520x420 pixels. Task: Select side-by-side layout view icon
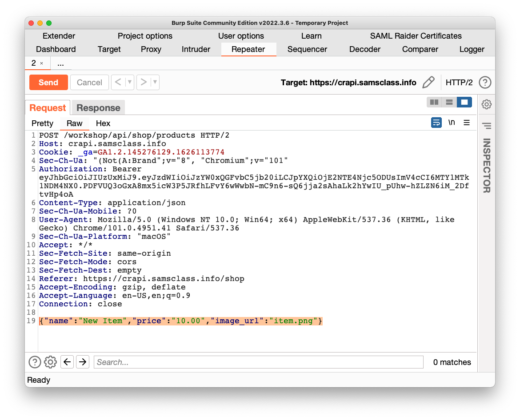[x=434, y=102]
